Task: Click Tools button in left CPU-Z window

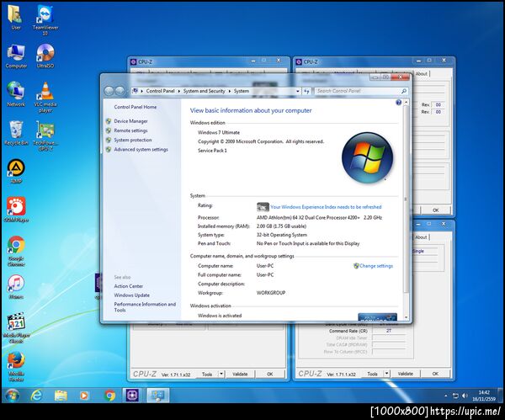Action: tap(207, 374)
